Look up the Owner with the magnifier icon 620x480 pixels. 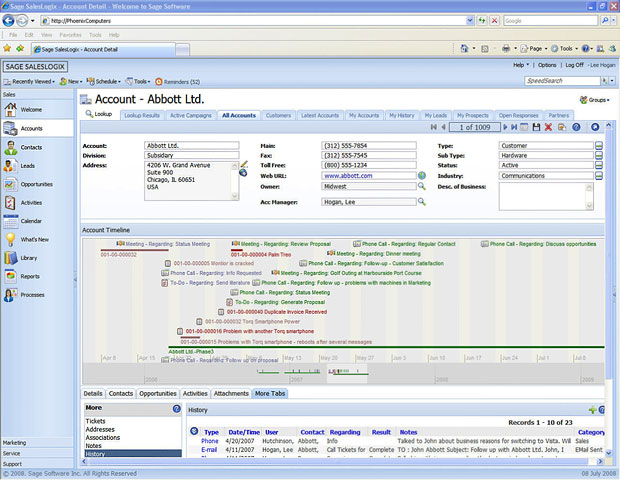pyautogui.click(x=422, y=186)
